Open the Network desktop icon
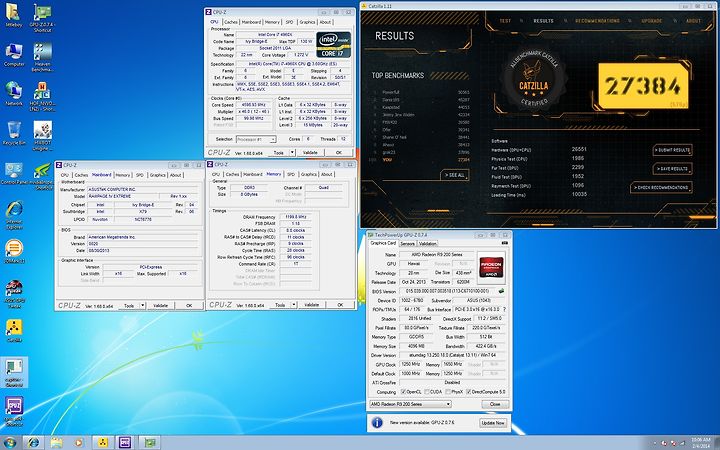Image resolution: width=720 pixels, height=450 pixels. [14, 94]
